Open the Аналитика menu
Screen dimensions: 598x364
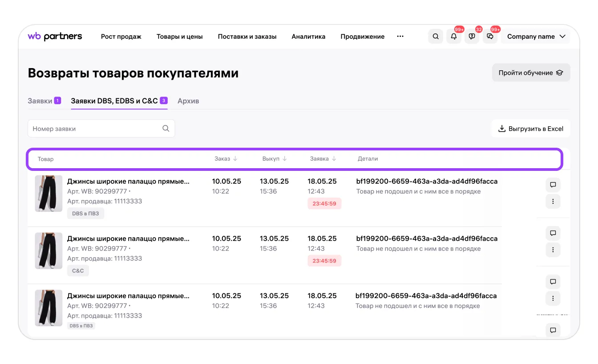coord(308,36)
